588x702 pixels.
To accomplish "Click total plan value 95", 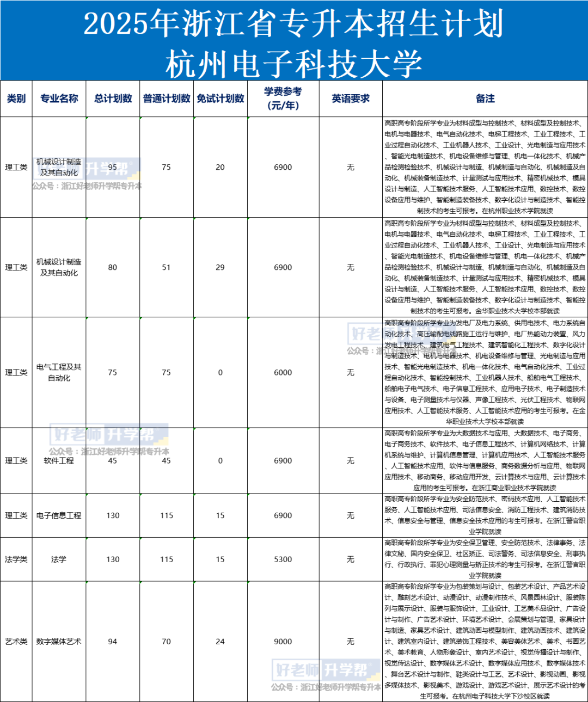I will coord(113,167).
